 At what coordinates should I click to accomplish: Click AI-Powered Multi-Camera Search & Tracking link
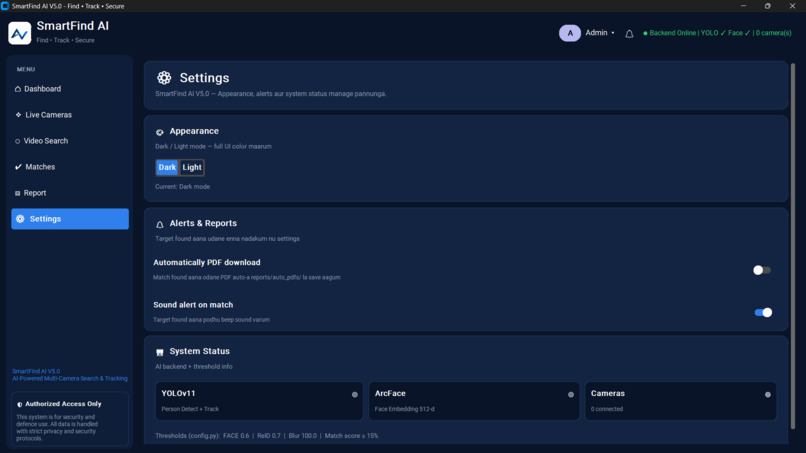pos(70,378)
